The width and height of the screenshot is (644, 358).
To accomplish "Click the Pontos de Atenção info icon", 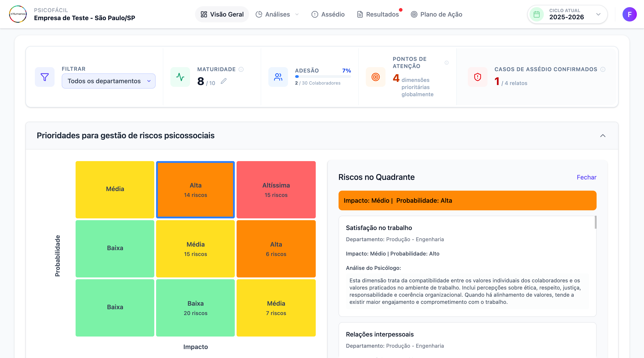I will (447, 63).
